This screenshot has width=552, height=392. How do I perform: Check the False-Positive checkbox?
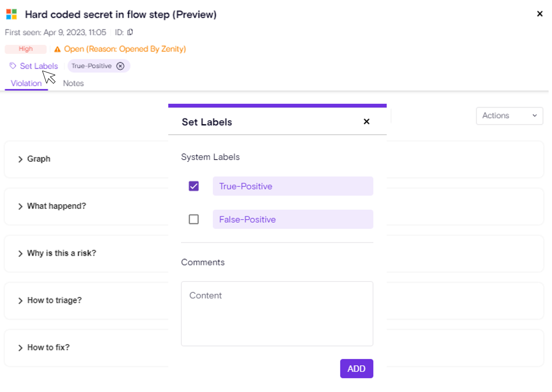pos(194,219)
